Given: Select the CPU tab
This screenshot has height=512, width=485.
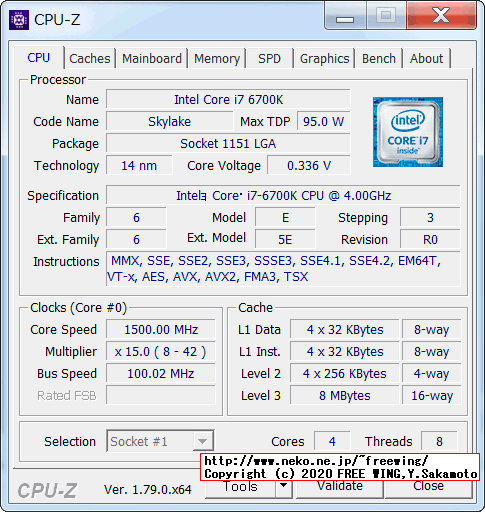Looking at the screenshot, I should pyautogui.click(x=39, y=57).
